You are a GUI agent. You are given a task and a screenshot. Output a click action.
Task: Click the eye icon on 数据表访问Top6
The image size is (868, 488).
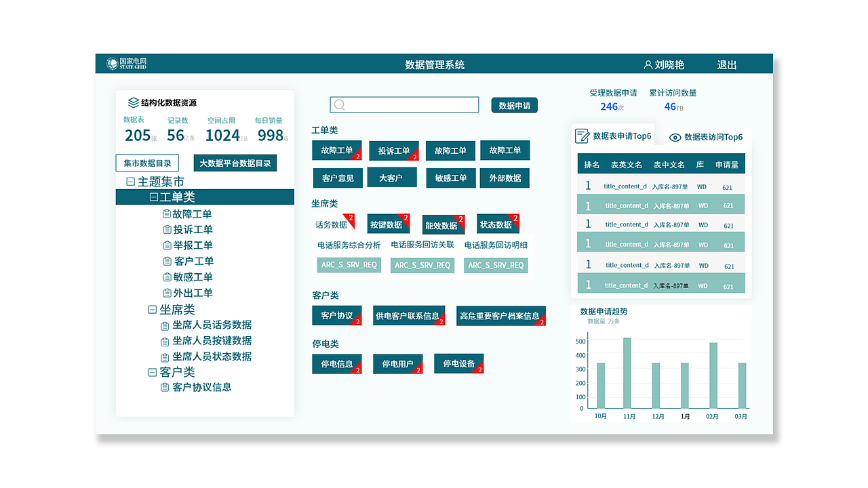pyautogui.click(x=674, y=137)
